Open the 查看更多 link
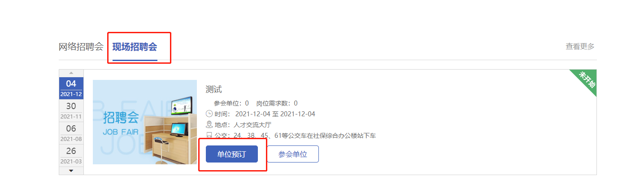 point(580,46)
